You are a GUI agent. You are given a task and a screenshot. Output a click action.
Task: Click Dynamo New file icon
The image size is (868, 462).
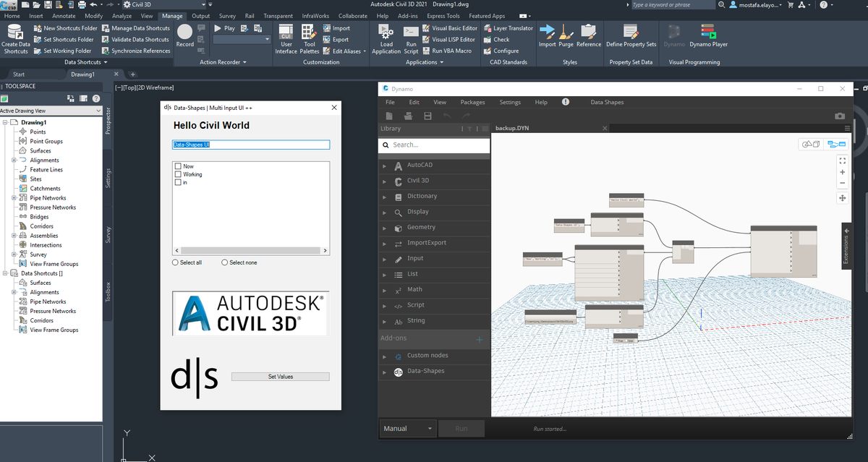click(390, 116)
